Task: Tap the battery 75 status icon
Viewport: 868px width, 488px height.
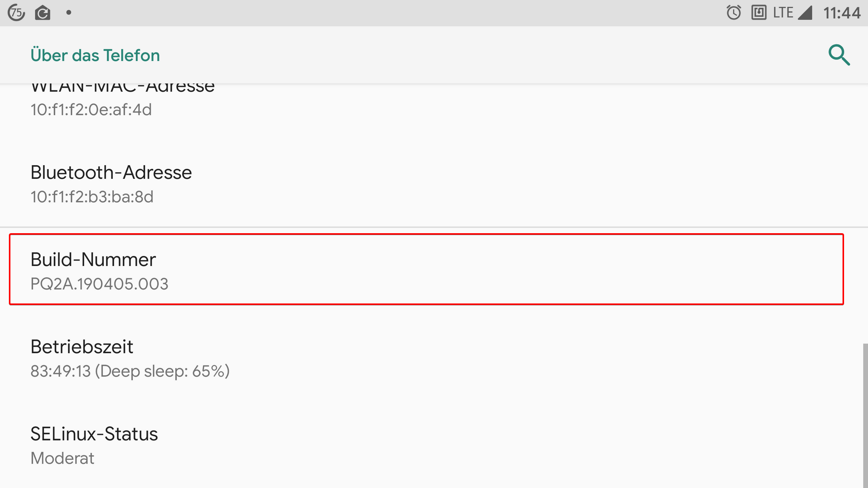Action: pos(17,13)
